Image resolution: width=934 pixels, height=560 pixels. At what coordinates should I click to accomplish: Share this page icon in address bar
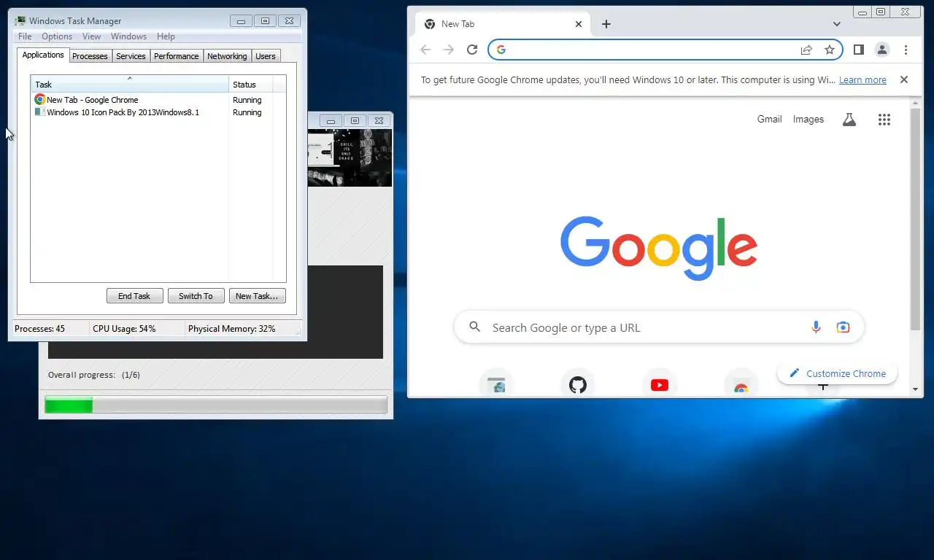tap(806, 50)
